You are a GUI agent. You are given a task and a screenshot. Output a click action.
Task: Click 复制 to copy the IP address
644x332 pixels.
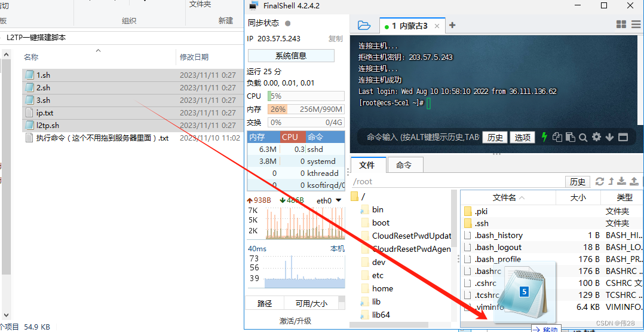pyautogui.click(x=336, y=38)
